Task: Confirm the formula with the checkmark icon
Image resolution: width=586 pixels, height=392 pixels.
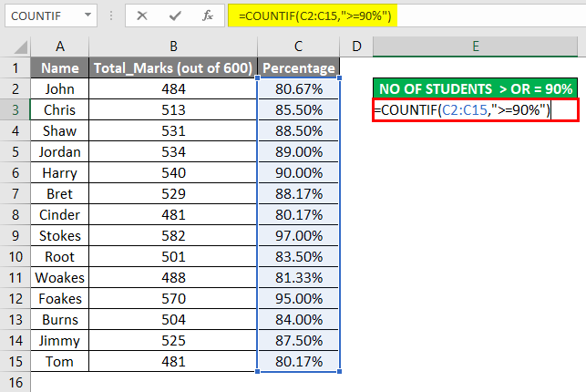Action: tap(175, 15)
